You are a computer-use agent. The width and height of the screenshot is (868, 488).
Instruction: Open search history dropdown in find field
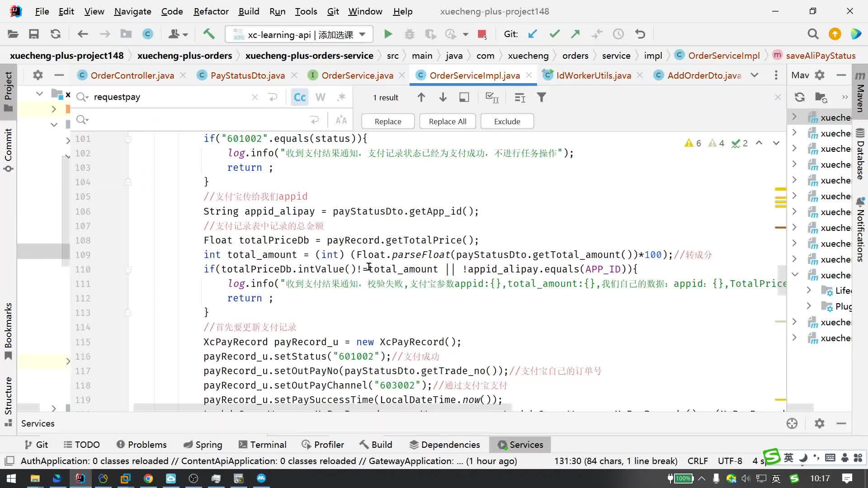click(x=82, y=97)
